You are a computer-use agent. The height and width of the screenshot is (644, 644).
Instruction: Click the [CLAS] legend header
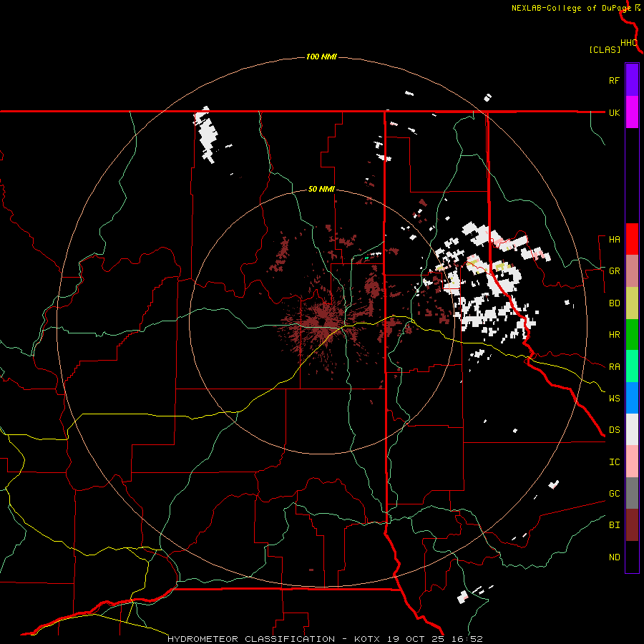[x=605, y=49]
